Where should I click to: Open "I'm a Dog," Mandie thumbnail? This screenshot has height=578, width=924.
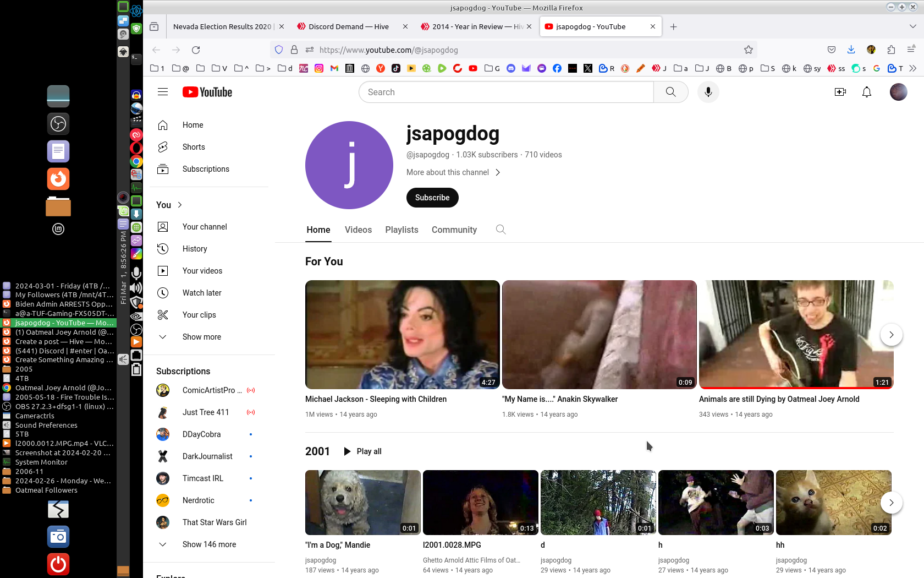tap(363, 503)
